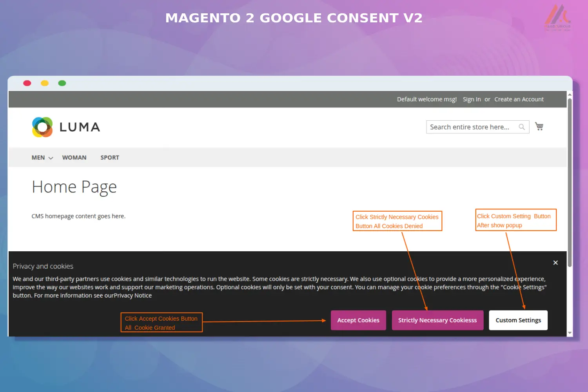This screenshot has height=392, width=588.
Task: Click the Create an Account link
Action: tap(519, 99)
